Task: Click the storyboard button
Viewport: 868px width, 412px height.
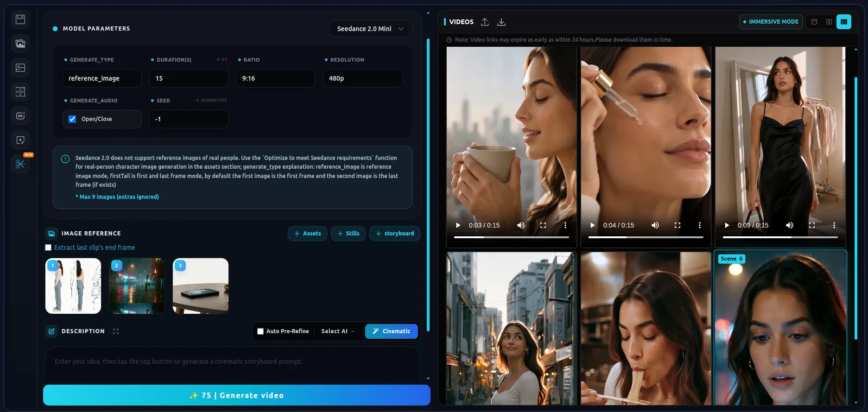Action: tap(395, 234)
